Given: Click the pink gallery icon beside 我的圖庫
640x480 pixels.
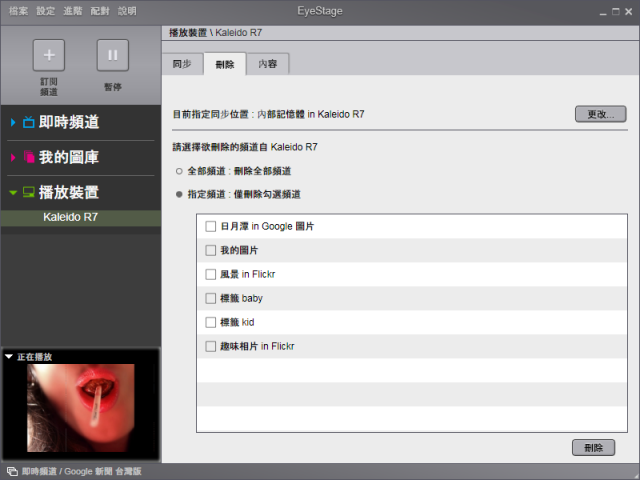Looking at the screenshot, I should [x=29, y=157].
